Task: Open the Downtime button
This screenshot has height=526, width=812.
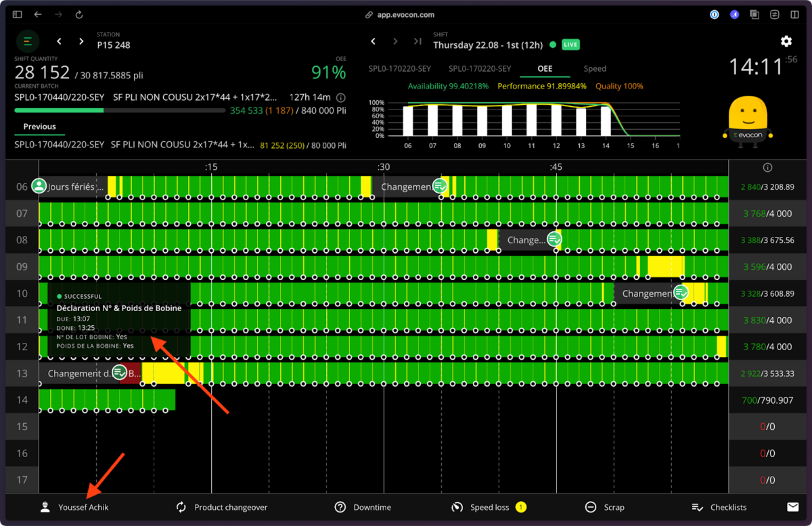Action: click(x=363, y=507)
